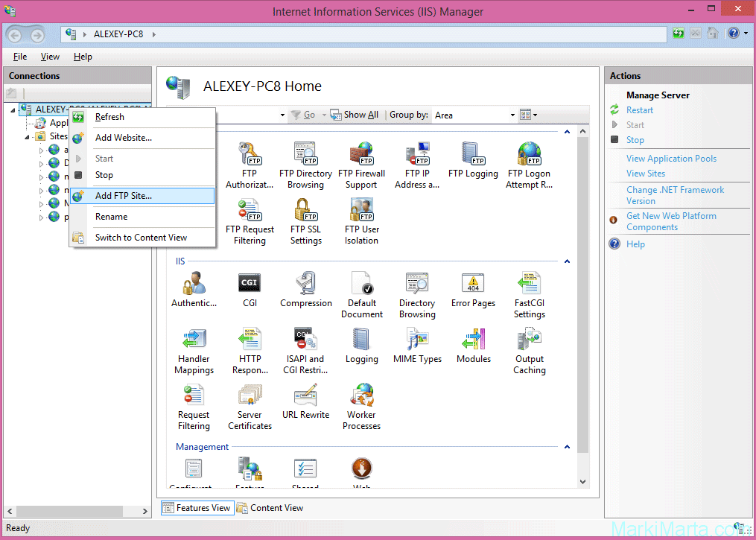
Task: Click Change .NET Framework Version link
Action: (x=675, y=195)
